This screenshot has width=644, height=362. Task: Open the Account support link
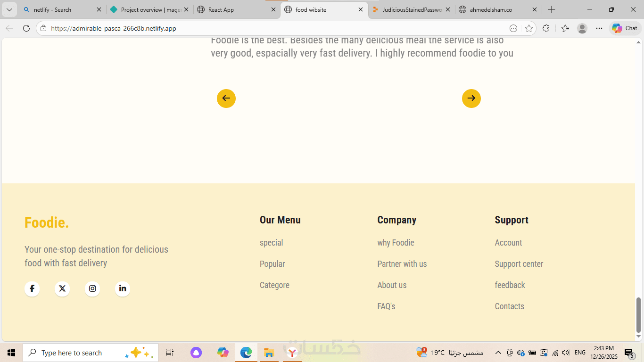(508, 243)
